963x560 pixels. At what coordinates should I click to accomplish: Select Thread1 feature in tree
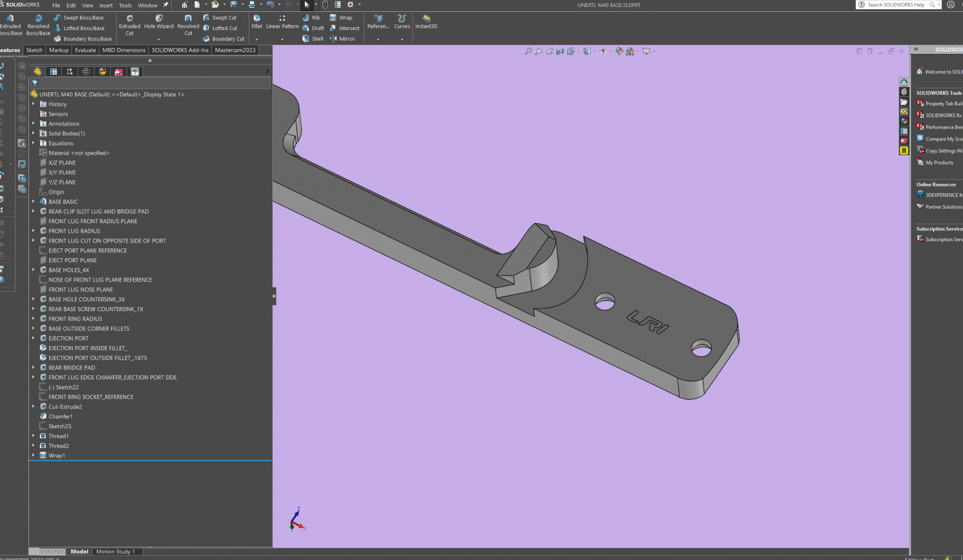pyautogui.click(x=58, y=436)
